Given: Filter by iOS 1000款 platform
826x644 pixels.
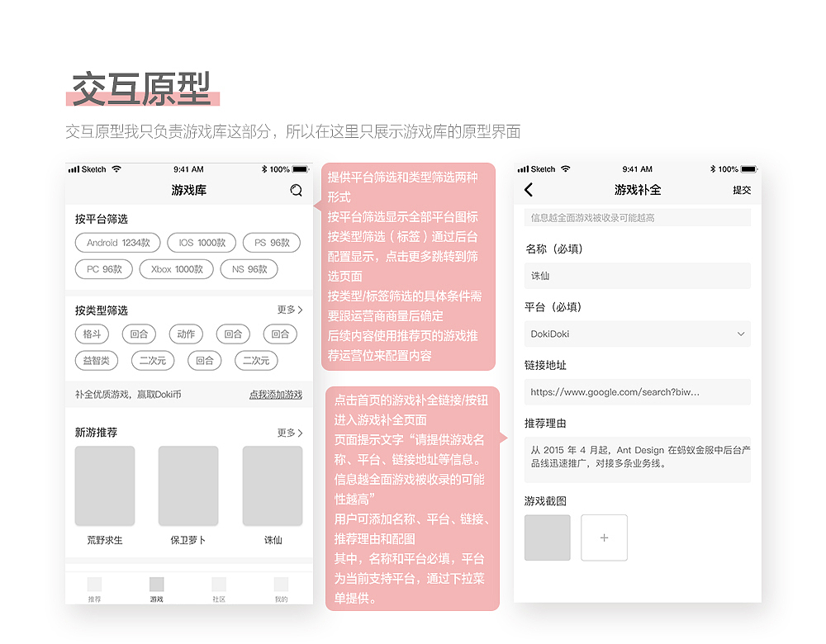Looking at the screenshot, I should tap(202, 243).
